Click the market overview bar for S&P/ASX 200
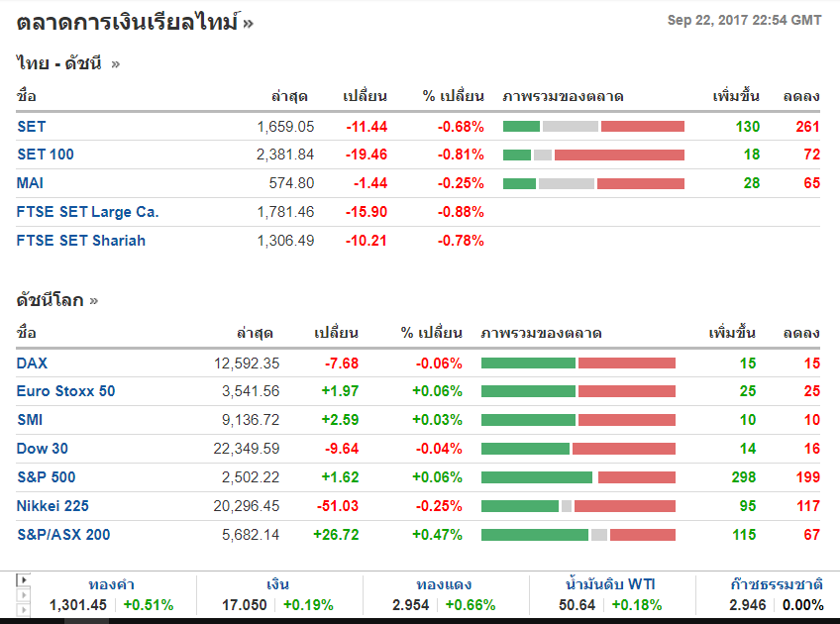Viewport: 840px width, 624px height. 577,535
